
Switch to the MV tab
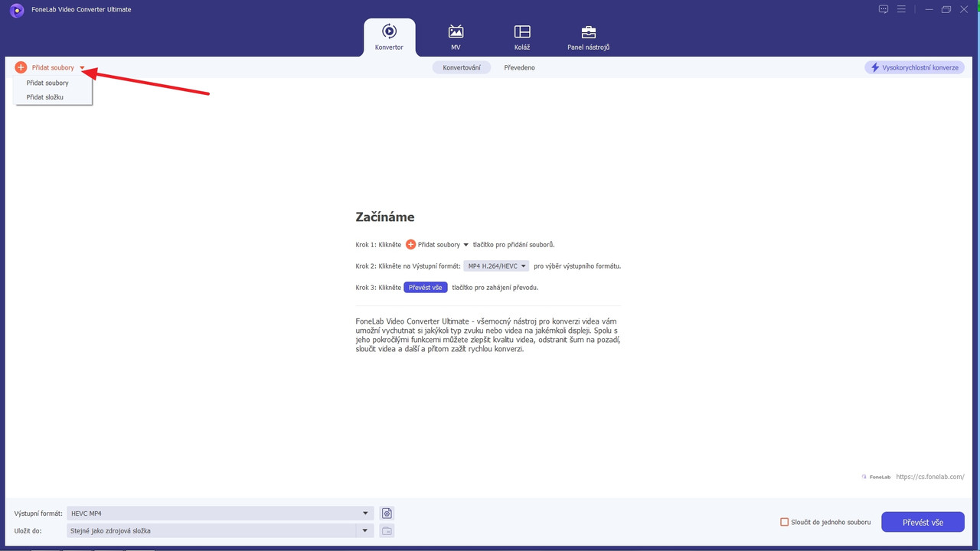pyautogui.click(x=456, y=37)
